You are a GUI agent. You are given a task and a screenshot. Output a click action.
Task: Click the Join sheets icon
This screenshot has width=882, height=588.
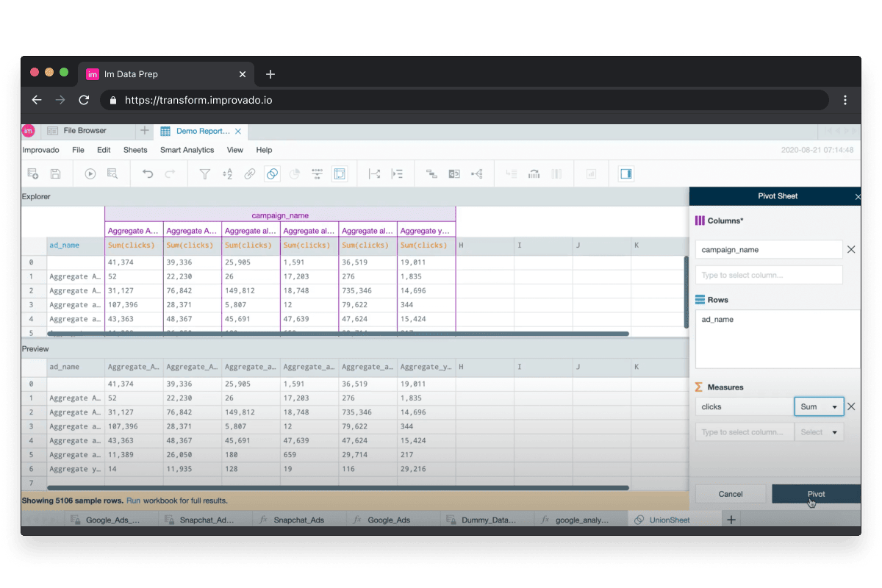(x=272, y=173)
